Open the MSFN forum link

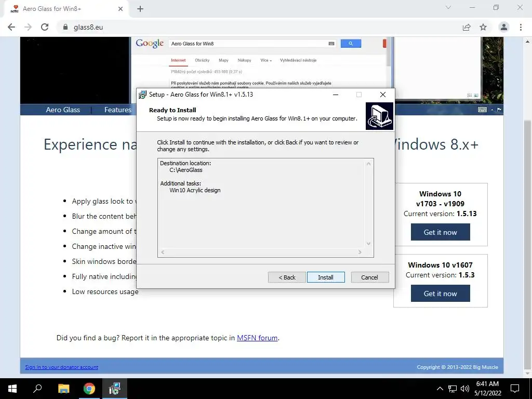click(x=257, y=338)
